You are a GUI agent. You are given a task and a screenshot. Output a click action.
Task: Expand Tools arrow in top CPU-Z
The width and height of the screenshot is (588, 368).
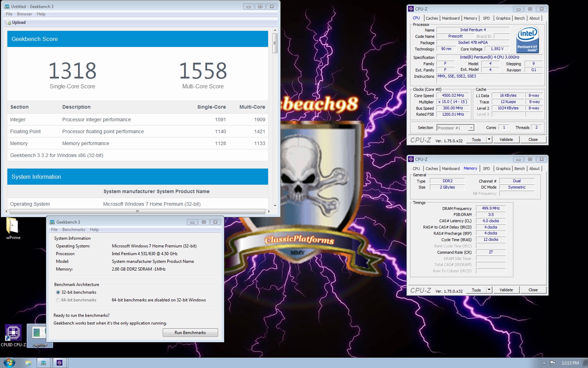coord(489,139)
